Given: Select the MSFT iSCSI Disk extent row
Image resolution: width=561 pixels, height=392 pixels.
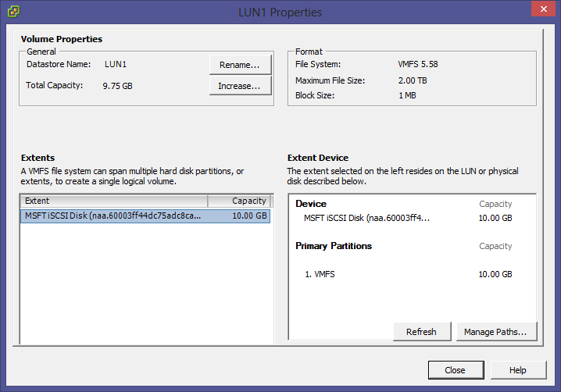Looking at the screenshot, I should (x=145, y=216).
